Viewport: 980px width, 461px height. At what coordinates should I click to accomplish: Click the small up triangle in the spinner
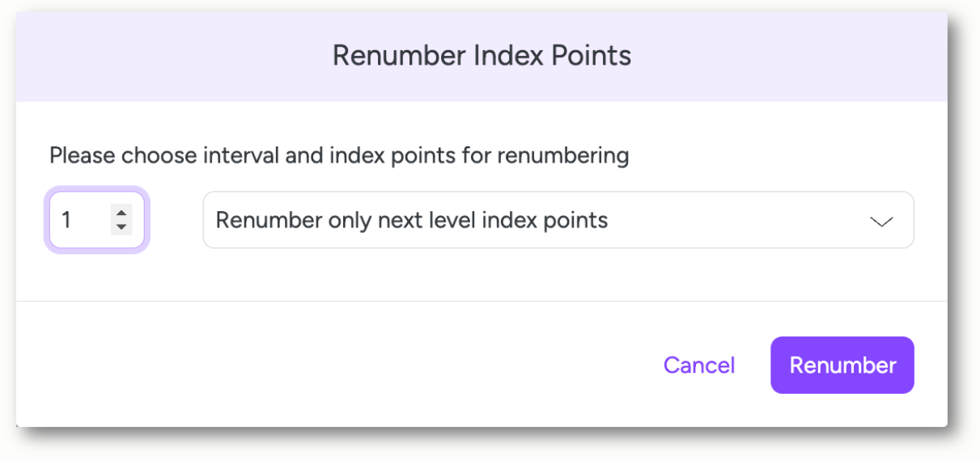121,214
